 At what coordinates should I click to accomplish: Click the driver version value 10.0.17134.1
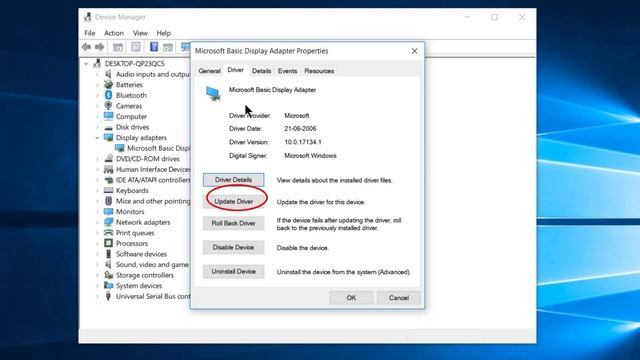[x=303, y=142]
